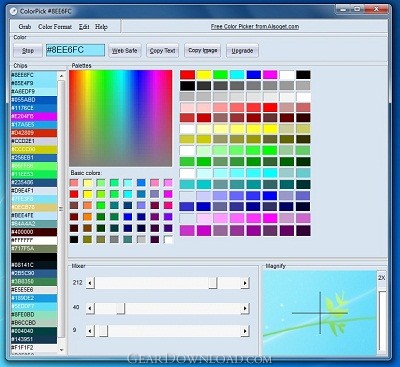Click the hex color value input field

pos(75,50)
